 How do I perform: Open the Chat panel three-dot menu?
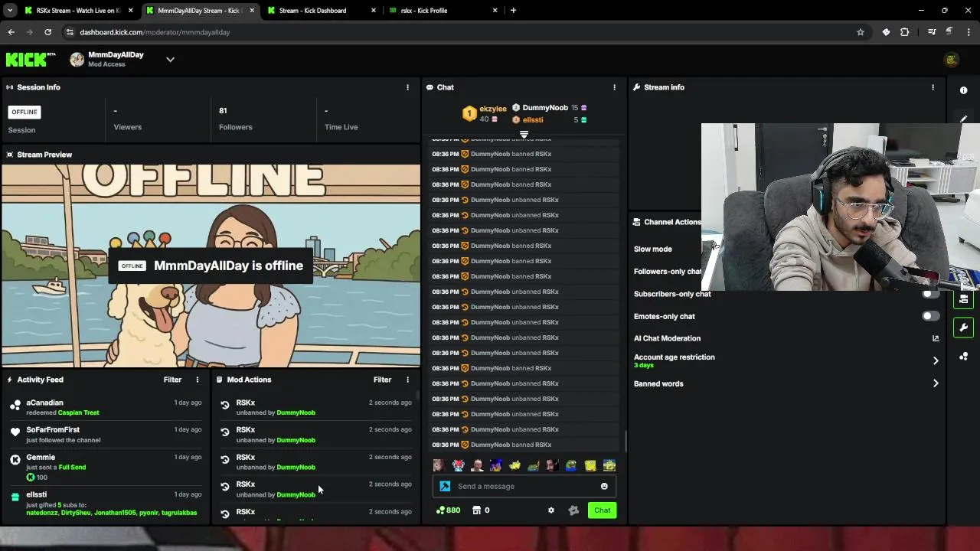tap(614, 87)
